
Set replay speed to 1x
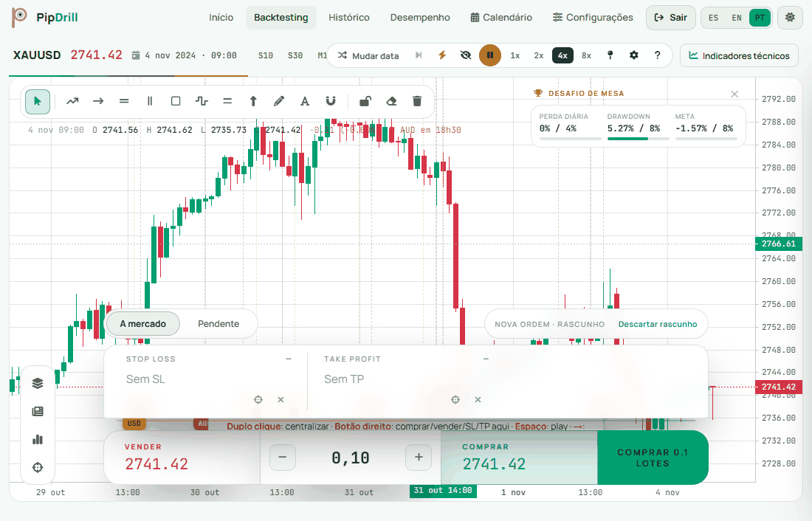point(515,55)
